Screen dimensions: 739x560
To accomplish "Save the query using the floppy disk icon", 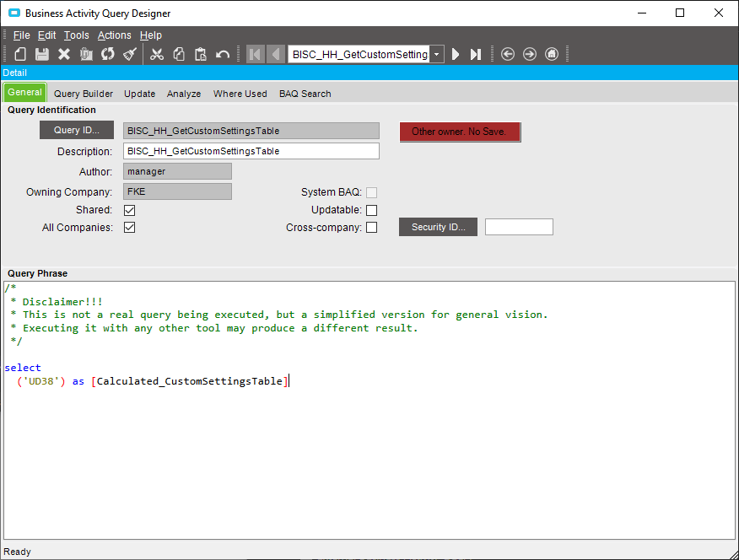I will tap(42, 54).
